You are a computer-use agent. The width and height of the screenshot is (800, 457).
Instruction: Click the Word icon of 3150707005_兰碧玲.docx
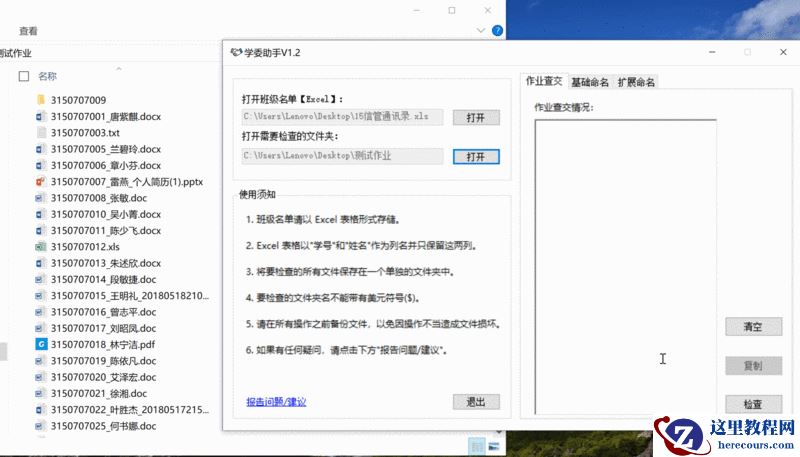click(x=41, y=149)
